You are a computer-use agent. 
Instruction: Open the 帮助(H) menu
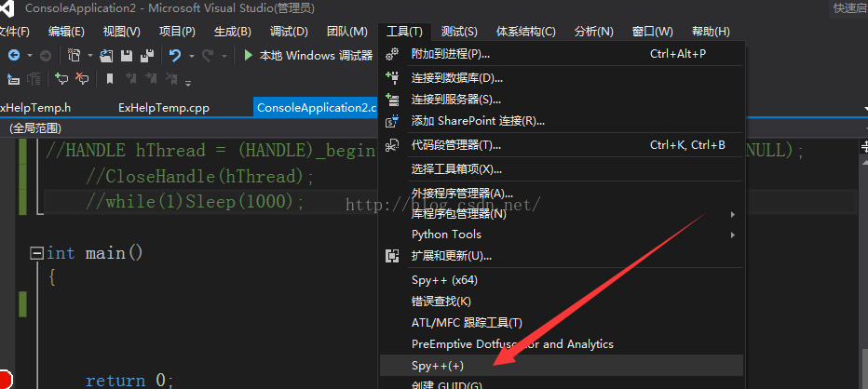[x=711, y=32]
